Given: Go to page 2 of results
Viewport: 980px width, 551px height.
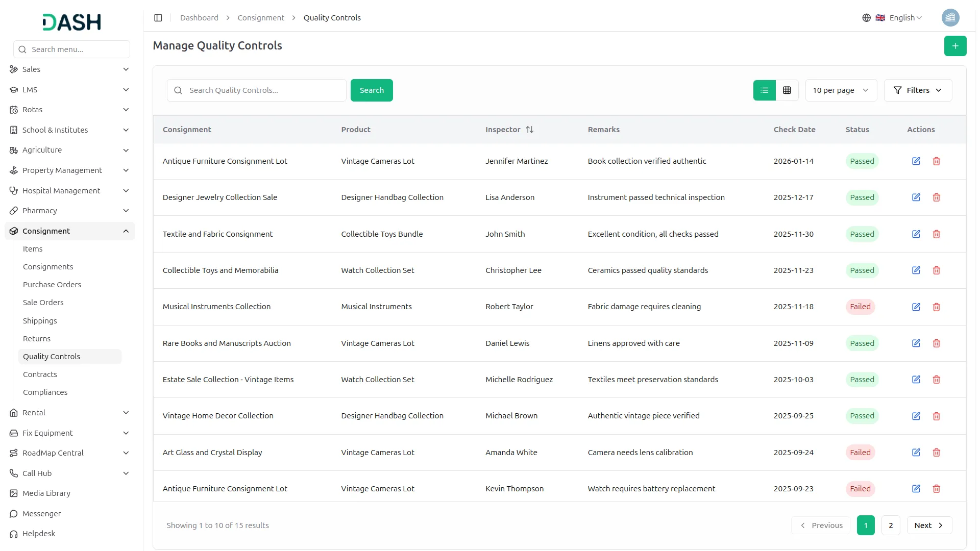Looking at the screenshot, I should coord(891,525).
